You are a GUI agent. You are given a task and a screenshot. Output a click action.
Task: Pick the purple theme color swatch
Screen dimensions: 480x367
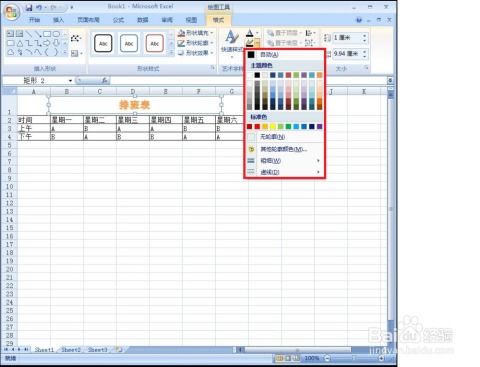point(304,75)
